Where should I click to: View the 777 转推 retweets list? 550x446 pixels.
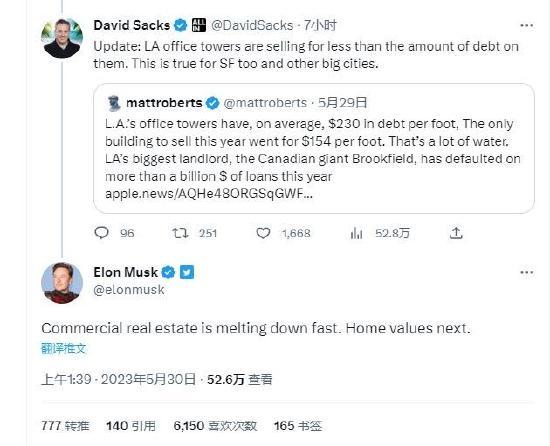[65, 426]
